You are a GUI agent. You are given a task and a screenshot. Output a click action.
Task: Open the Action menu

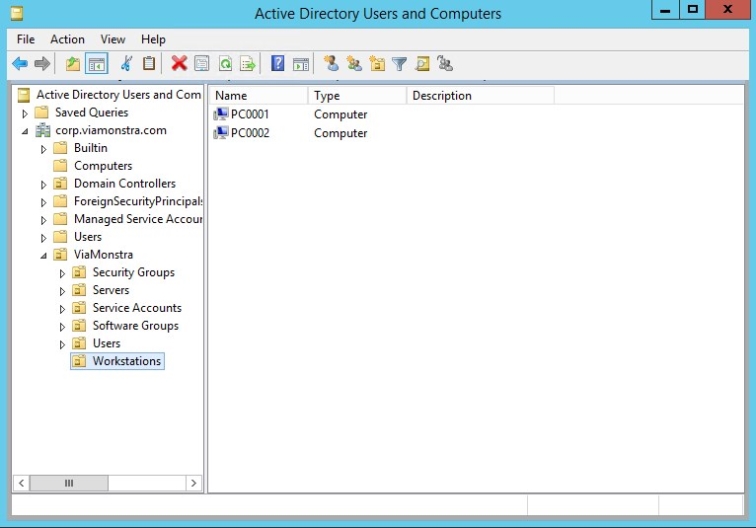click(x=67, y=39)
